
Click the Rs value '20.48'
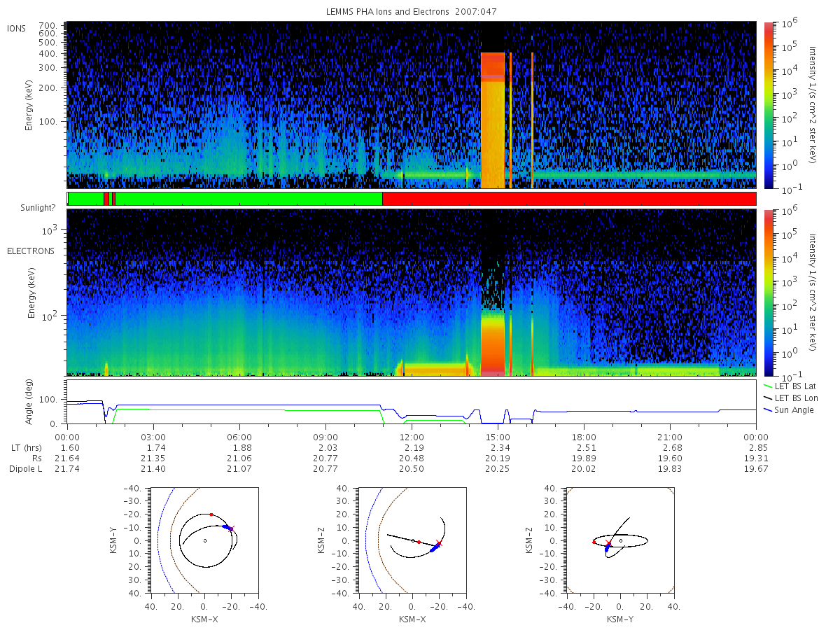(x=412, y=458)
